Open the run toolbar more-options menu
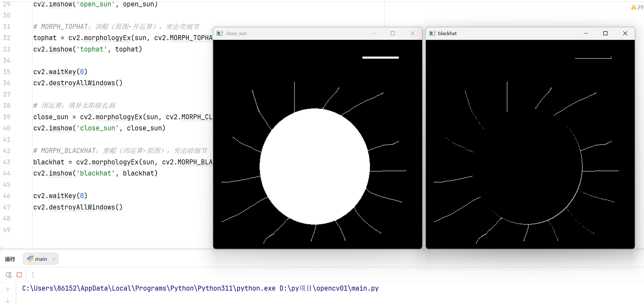This screenshot has width=644, height=304. click(33, 275)
